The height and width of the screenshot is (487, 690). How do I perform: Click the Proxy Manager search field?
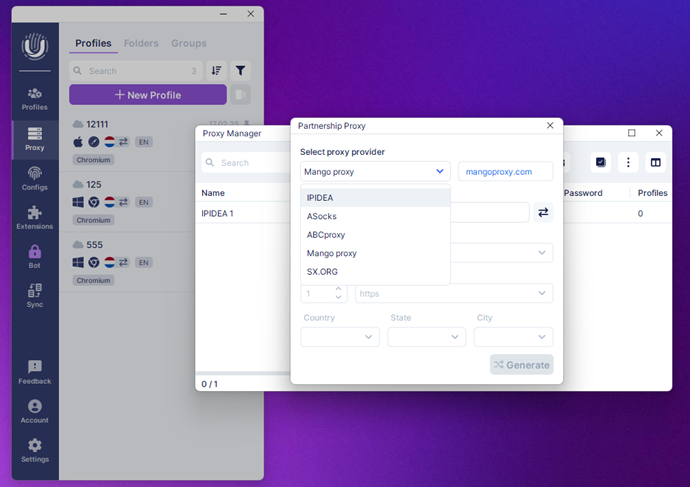point(246,163)
